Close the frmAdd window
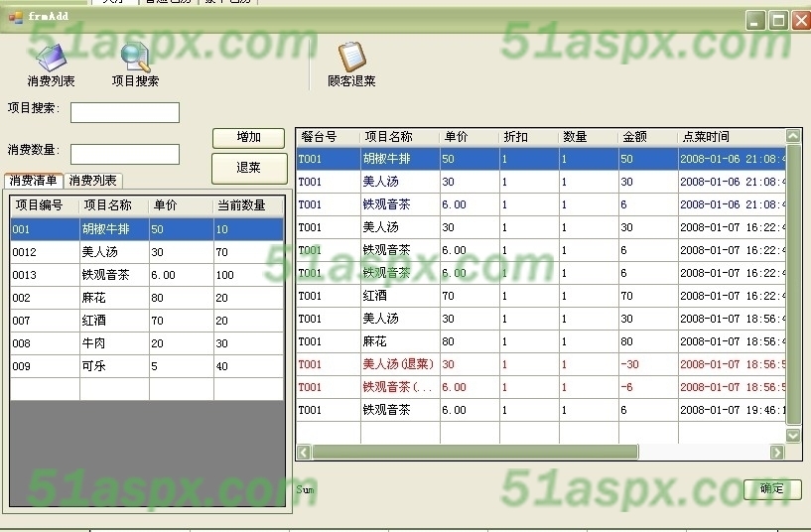811x532 pixels. [801, 21]
